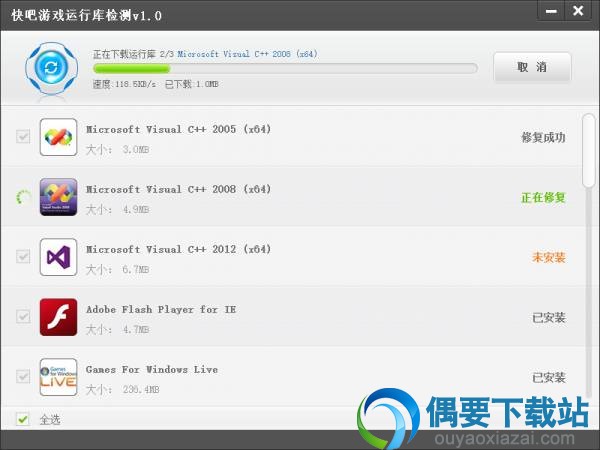Click the Adobe Flash Player for IE title

[x=161, y=310]
